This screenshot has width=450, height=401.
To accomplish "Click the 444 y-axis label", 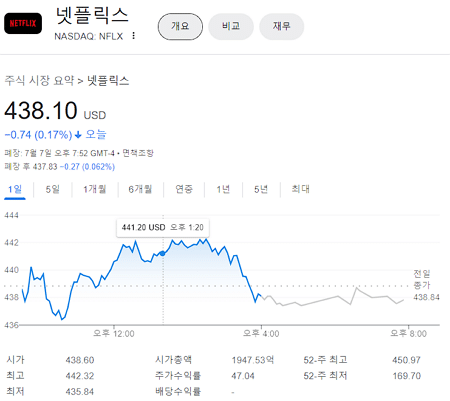I will pos(11,215).
